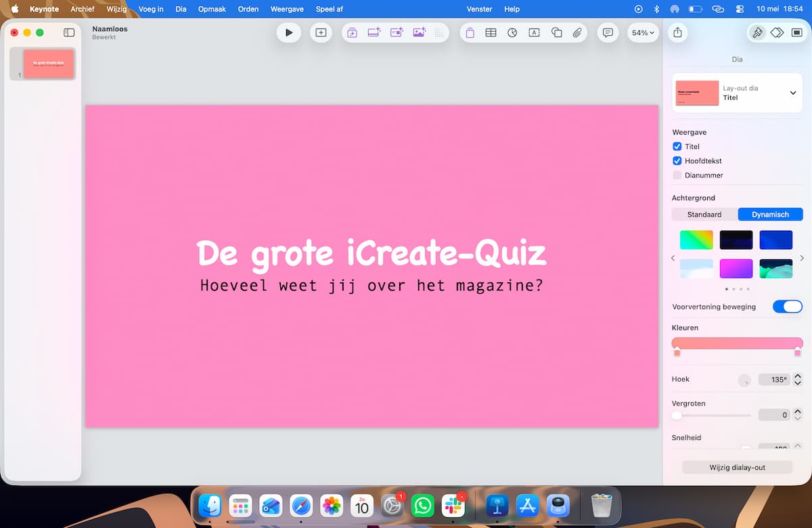This screenshot has height=528, width=812.
Task: Open Slack from the Dock
Action: [453, 506]
